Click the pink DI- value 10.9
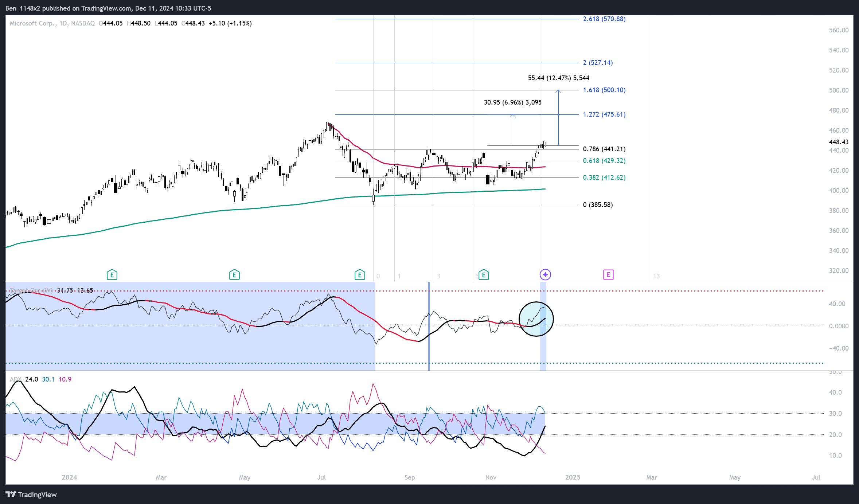 [65, 379]
